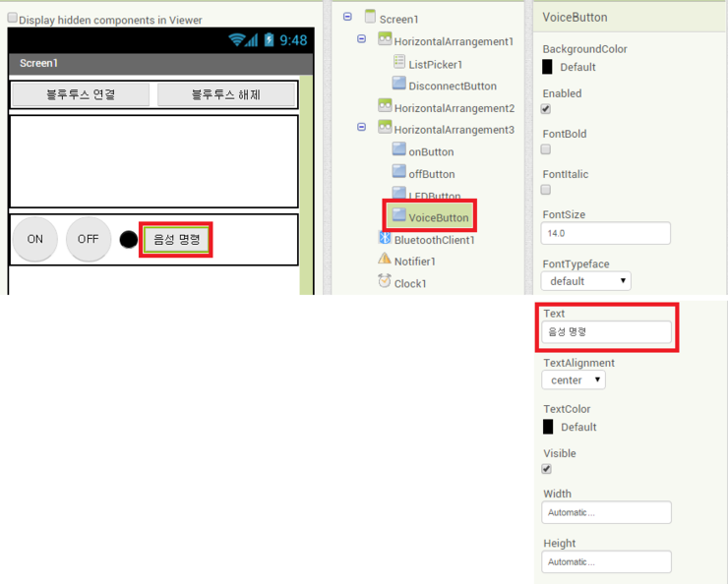Collapse the HorizontalArrangement1 tree node

click(362, 39)
